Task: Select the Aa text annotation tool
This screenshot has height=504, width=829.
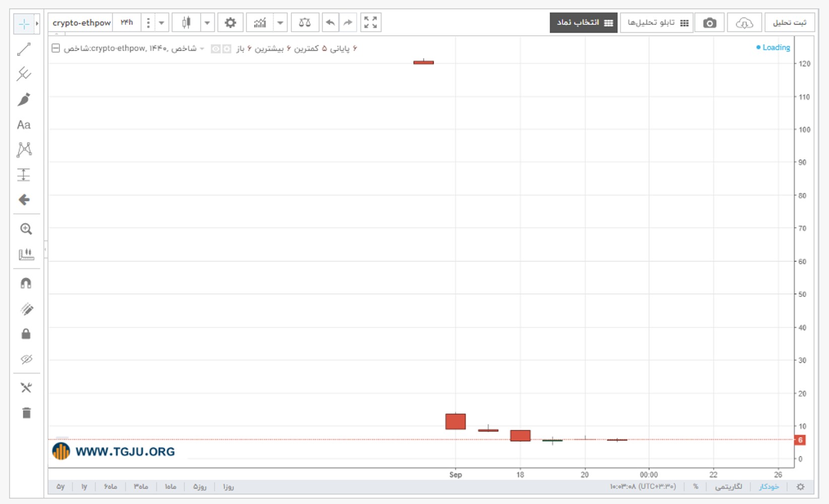Action: point(24,124)
